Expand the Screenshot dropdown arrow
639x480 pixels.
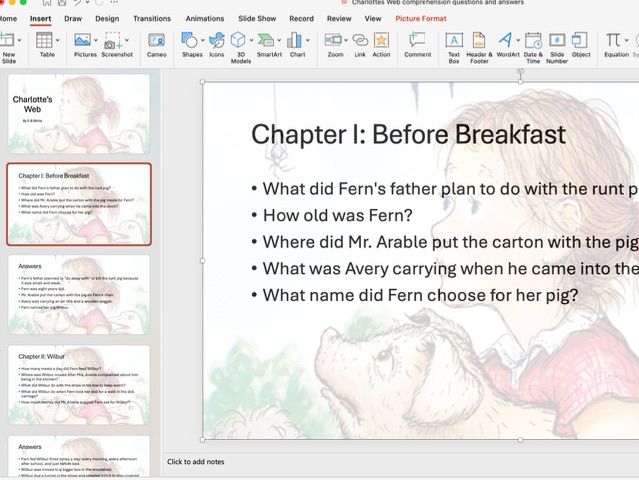pyautogui.click(x=127, y=40)
